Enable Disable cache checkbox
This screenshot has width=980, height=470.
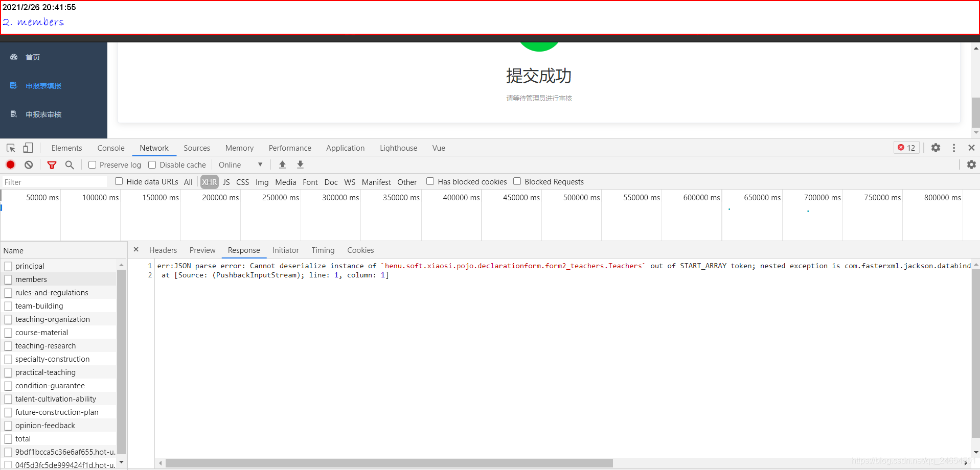[x=152, y=165]
